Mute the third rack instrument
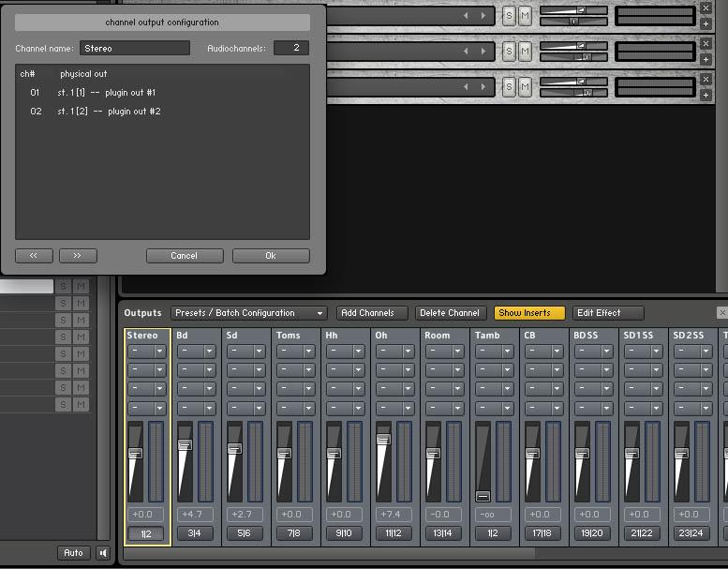This screenshot has height=569, width=728. 525,87
